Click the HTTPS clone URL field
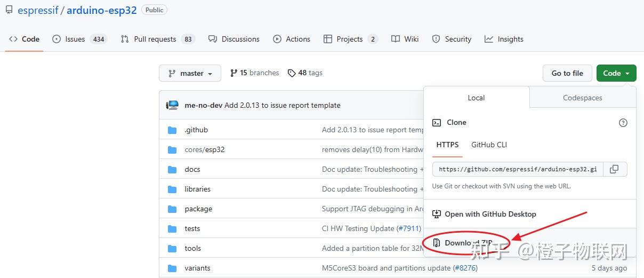644x278 pixels. coord(518,169)
